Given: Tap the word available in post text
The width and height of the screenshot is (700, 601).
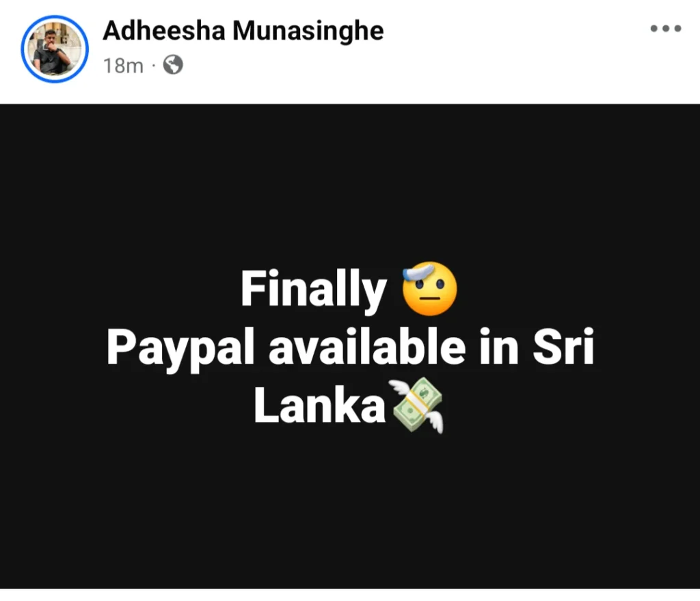Looking at the screenshot, I should point(367,346).
